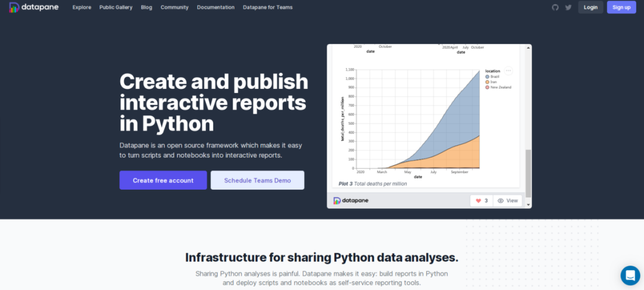The width and height of the screenshot is (644, 290).
Task: Click the Sign up button
Action: click(x=621, y=7)
